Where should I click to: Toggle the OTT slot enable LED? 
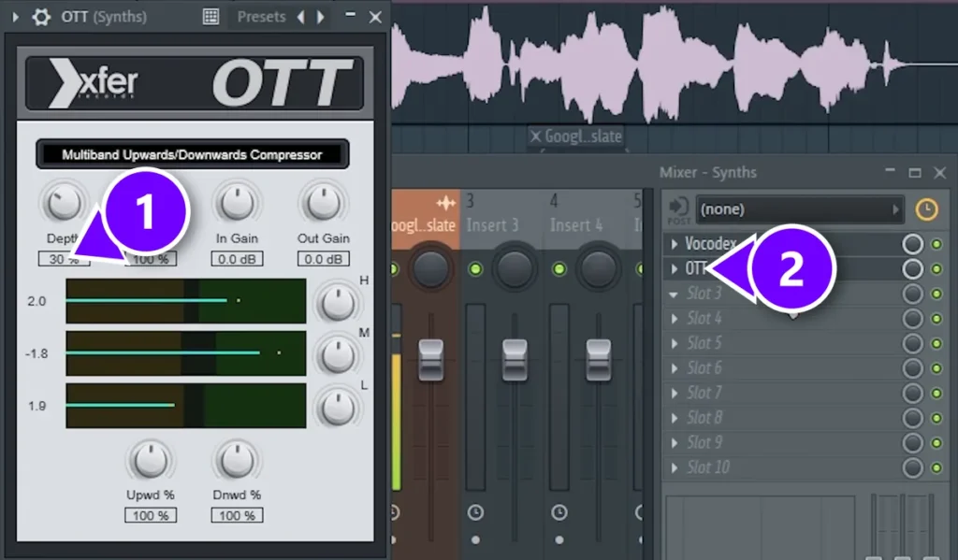(936, 268)
